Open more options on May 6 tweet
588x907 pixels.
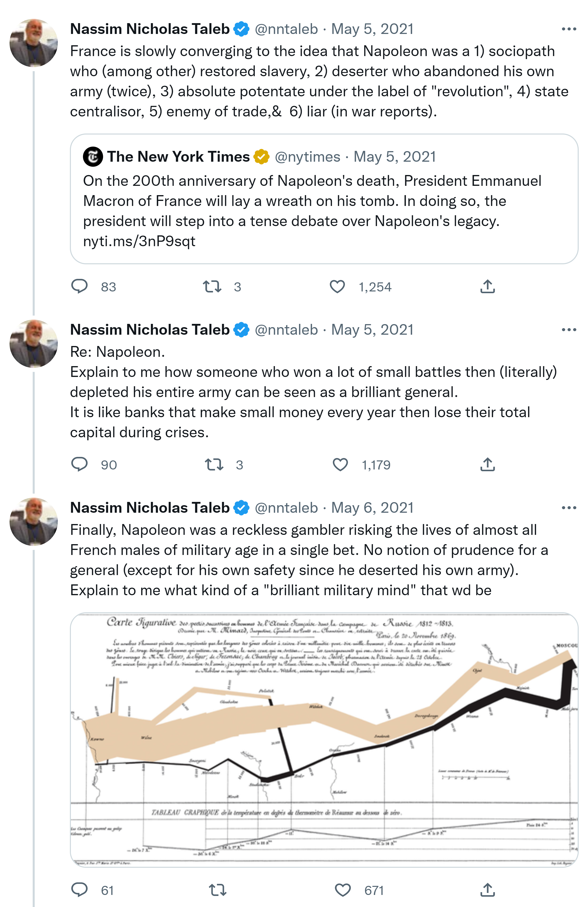pos(569,508)
